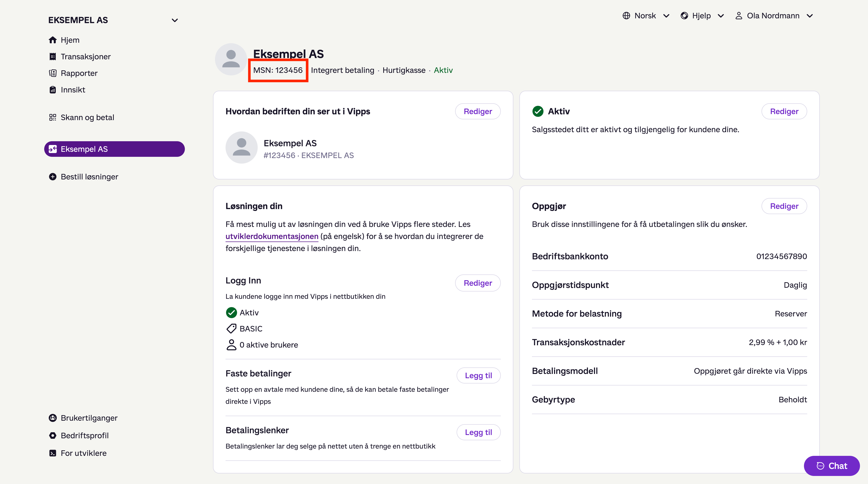Click Oppgjøret går direkte via Vipps
Viewport: 868px width, 484px height.
click(750, 371)
